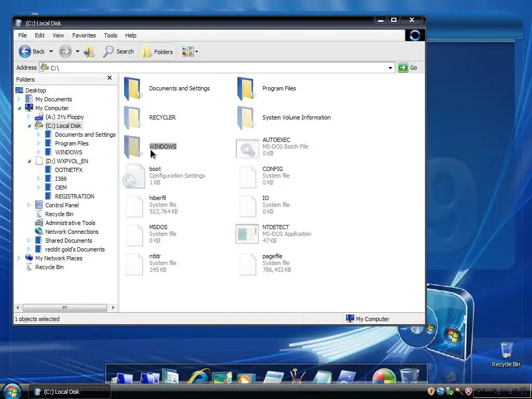The width and height of the screenshot is (532, 399).
Task: Open the Tools menu
Action: (111, 35)
